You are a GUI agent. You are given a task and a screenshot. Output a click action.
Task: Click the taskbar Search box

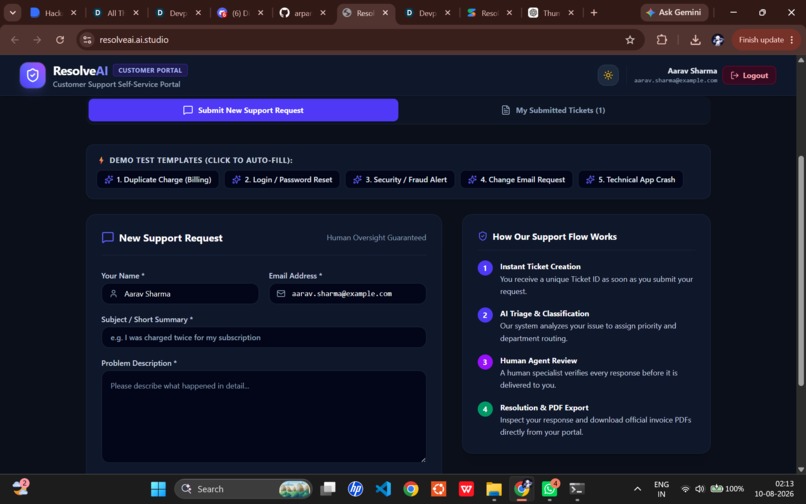click(x=243, y=489)
